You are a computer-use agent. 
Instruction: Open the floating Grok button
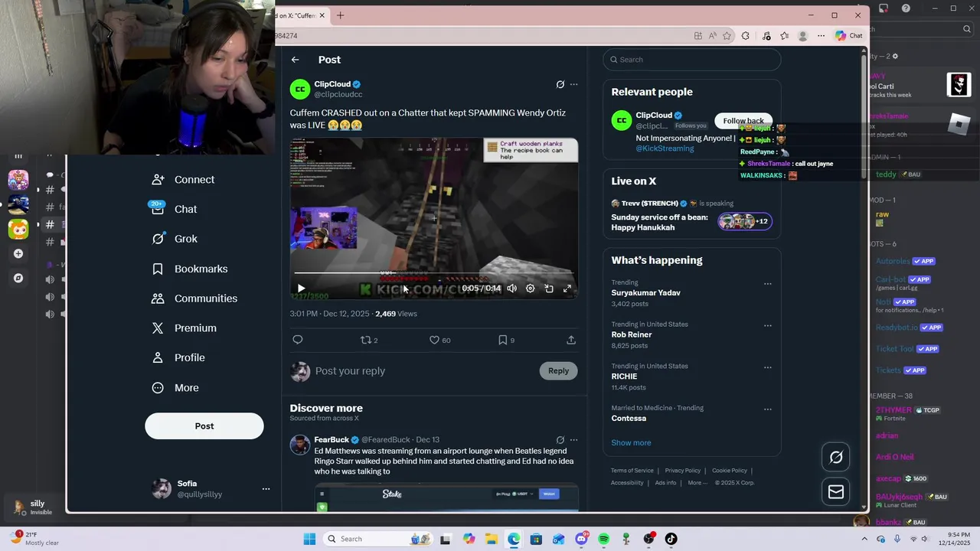click(836, 458)
